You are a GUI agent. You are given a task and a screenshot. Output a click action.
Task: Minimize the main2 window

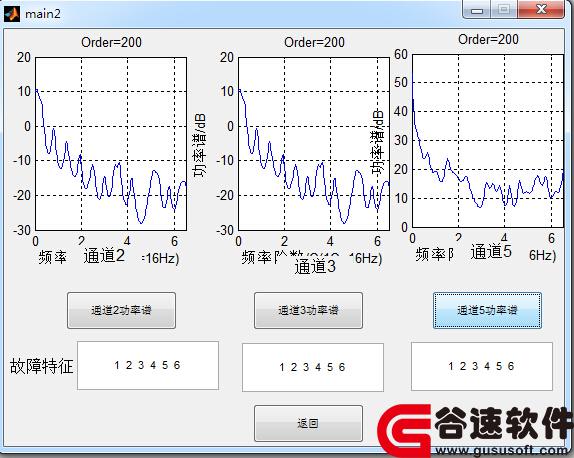(476, 10)
